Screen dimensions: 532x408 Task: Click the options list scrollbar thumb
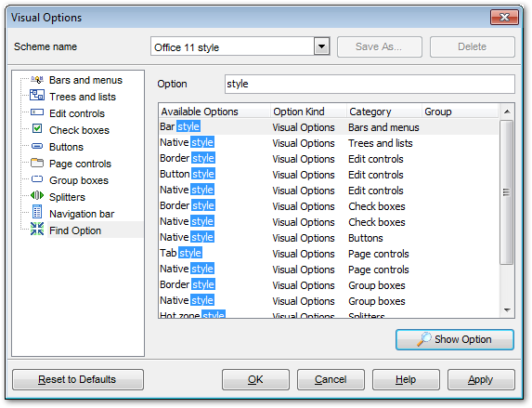click(507, 192)
